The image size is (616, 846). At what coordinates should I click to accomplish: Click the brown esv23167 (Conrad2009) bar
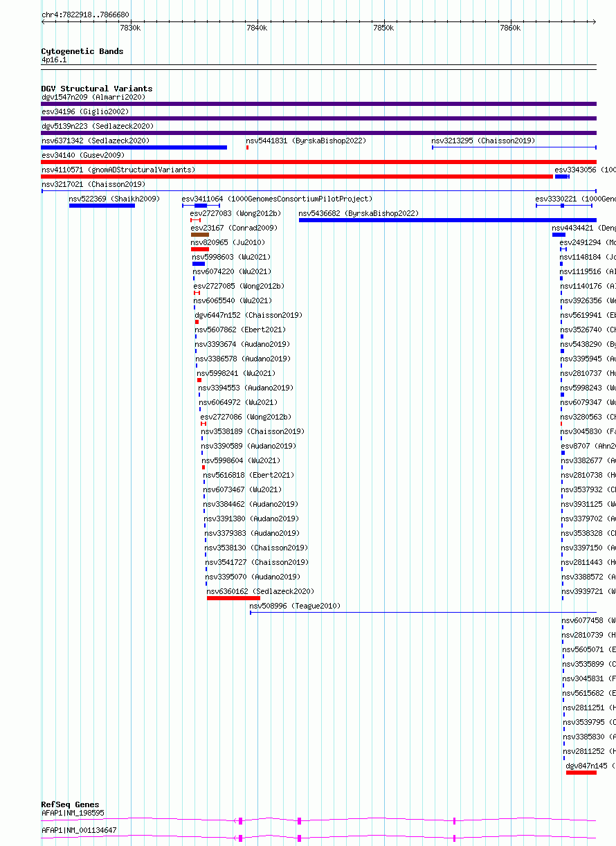(x=200, y=235)
